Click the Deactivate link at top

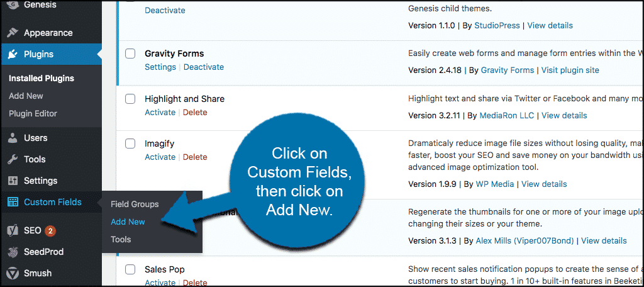point(165,10)
